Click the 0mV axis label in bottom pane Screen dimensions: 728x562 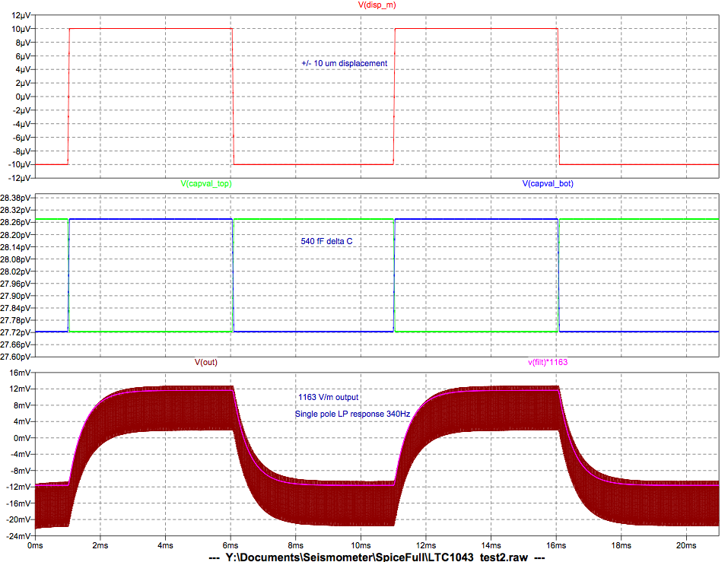tap(22, 438)
